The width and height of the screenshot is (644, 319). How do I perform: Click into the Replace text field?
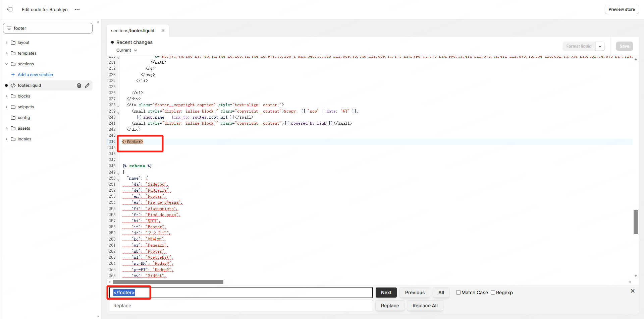coord(240,306)
